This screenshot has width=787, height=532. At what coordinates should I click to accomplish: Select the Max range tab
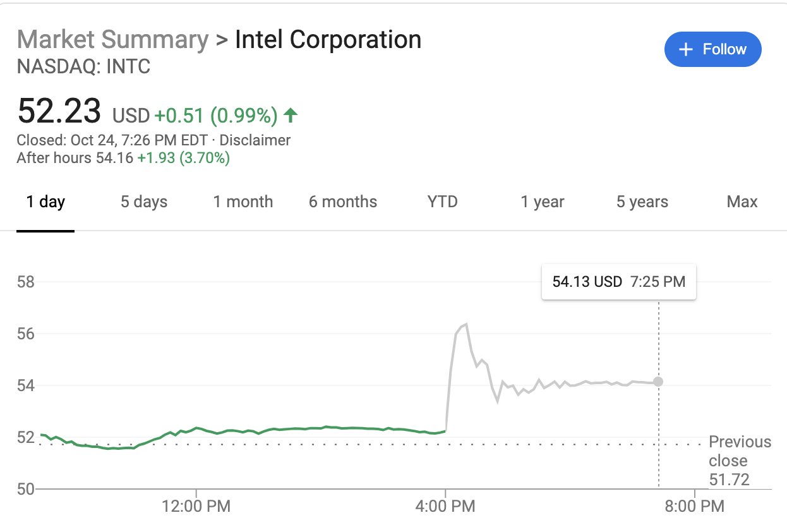click(x=742, y=202)
